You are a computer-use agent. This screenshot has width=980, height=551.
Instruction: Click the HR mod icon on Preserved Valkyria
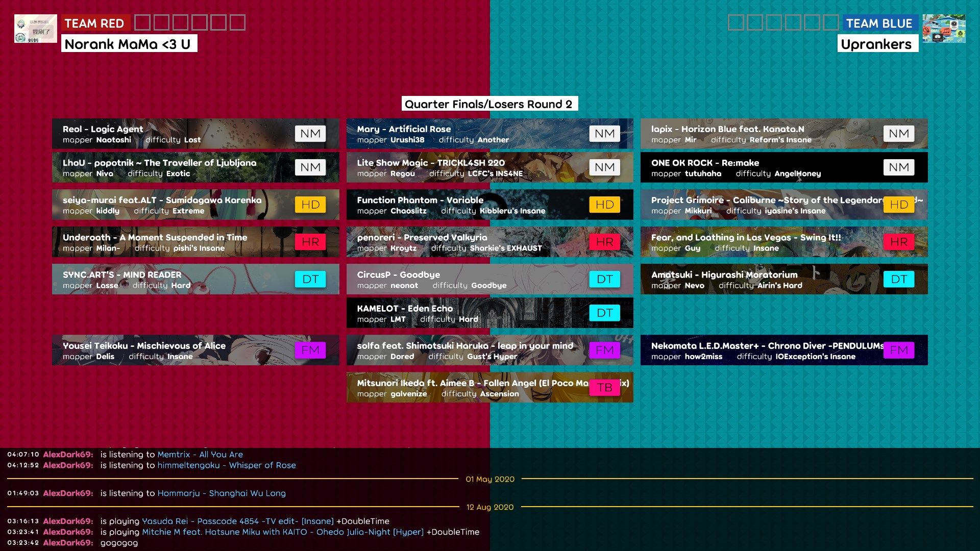(x=604, y=241)
